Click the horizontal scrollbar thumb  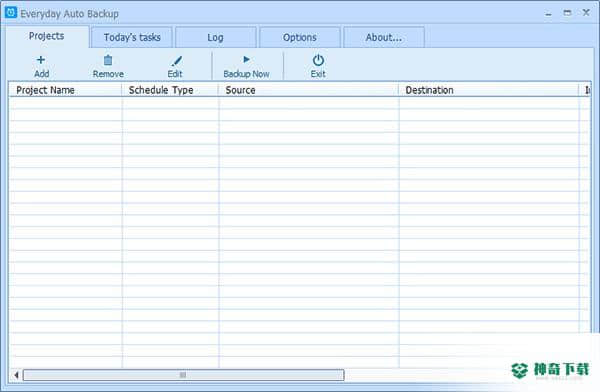coord(183,375)
